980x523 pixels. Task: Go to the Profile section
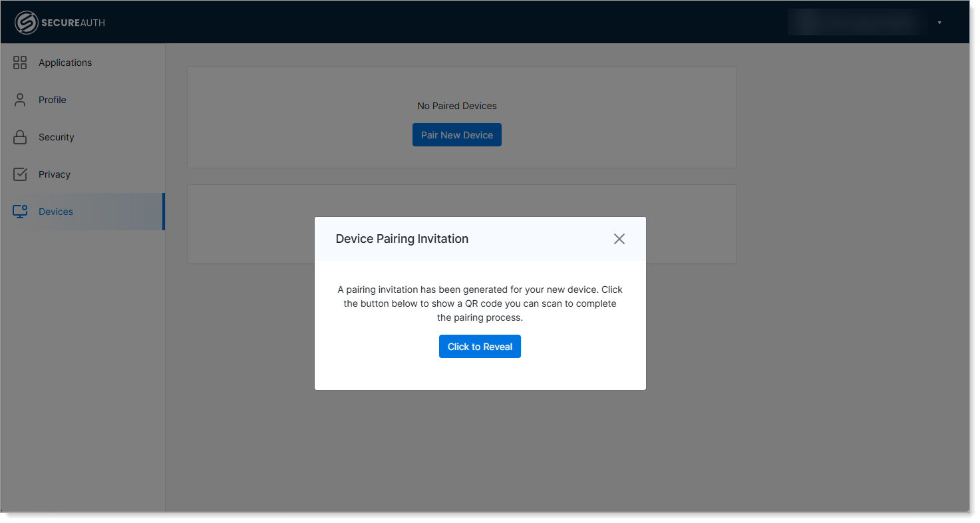[x=52, y=100]
